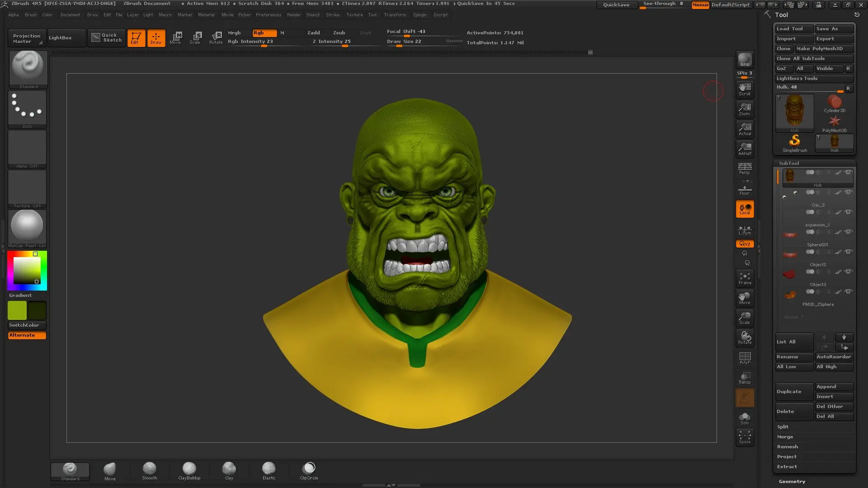Screen dimensions: 868x488
Task: Select the large Hulk tool thumbnail
Action: (794, 113)
